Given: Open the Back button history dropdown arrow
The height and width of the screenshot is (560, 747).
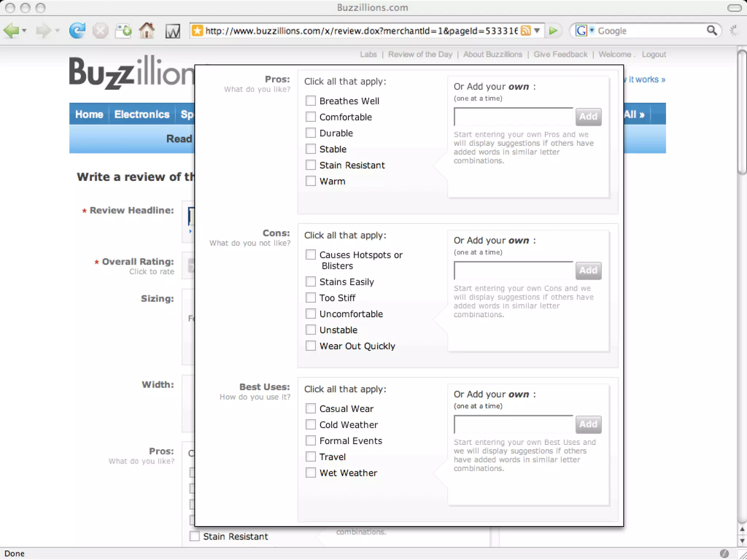Looking at the screenshot, I should tap(24, 31).
